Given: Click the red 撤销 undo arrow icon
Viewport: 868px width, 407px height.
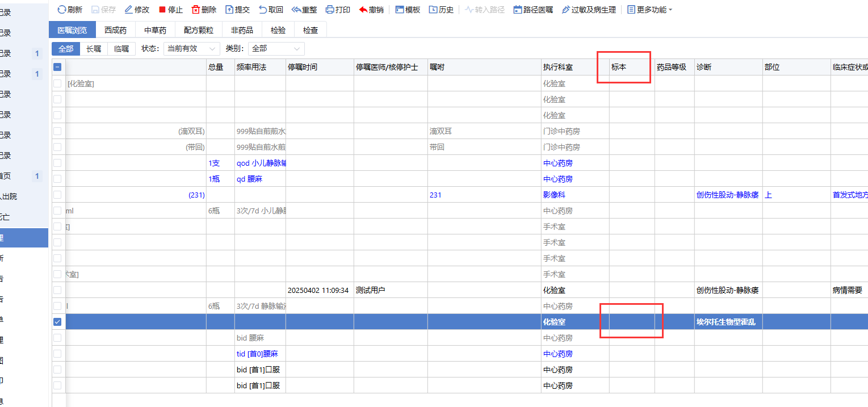Looking at the screenshot, I should 363,10.
